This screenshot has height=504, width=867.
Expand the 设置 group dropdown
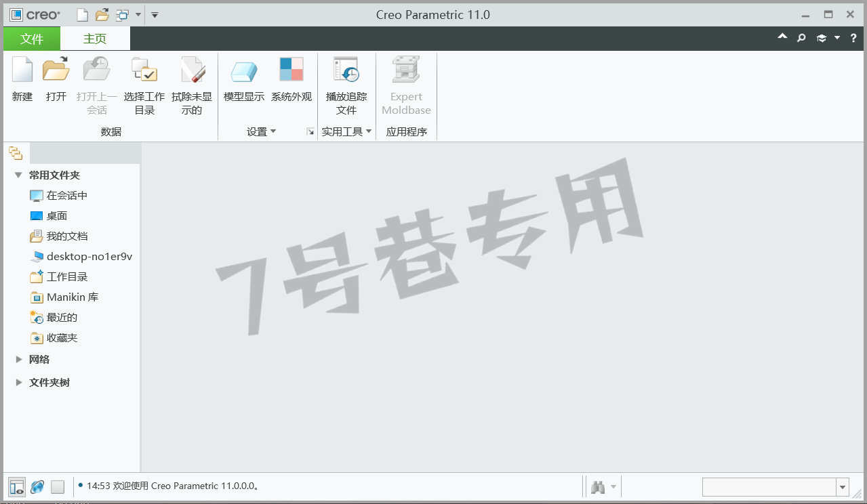(262, 131)
